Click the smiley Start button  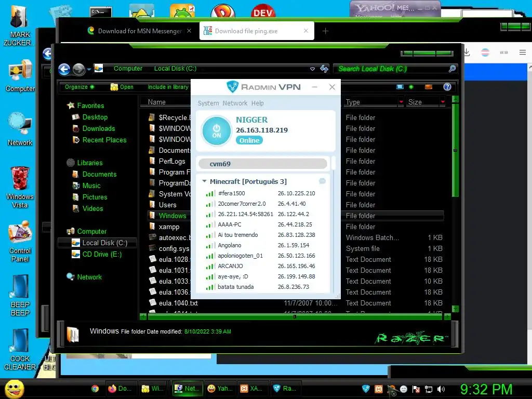[x=14, y=389]
